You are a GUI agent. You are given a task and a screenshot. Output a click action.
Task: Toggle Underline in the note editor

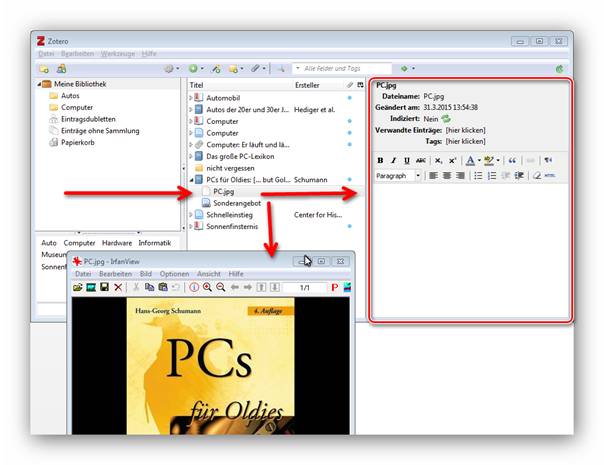[x=407, y=160]
